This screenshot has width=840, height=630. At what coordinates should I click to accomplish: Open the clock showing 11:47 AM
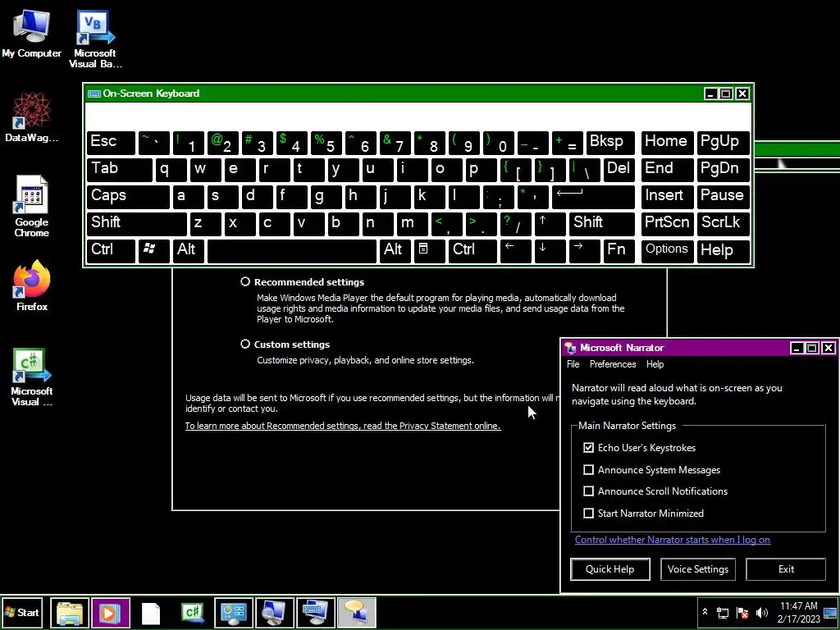798,612
